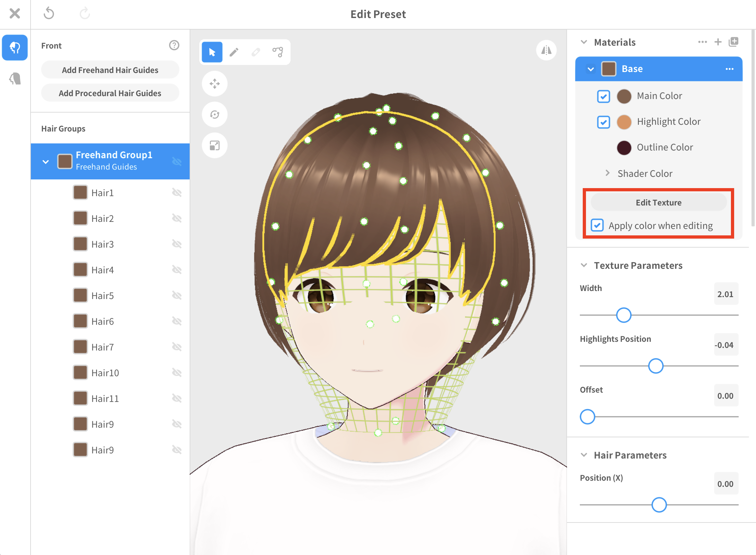This screenshot has width=756, height=555.
Task: Toggle visibility of Hair10
Action: point(177,373)
